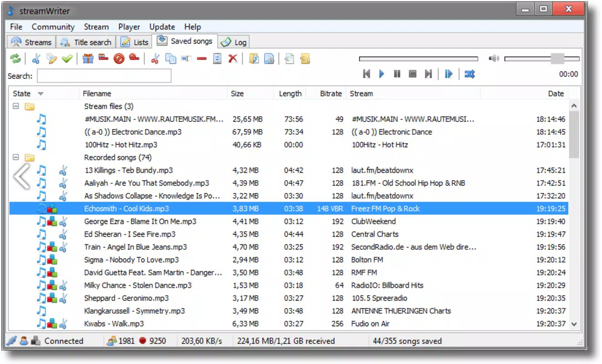Sort by the Filename column header

point(153,94)
